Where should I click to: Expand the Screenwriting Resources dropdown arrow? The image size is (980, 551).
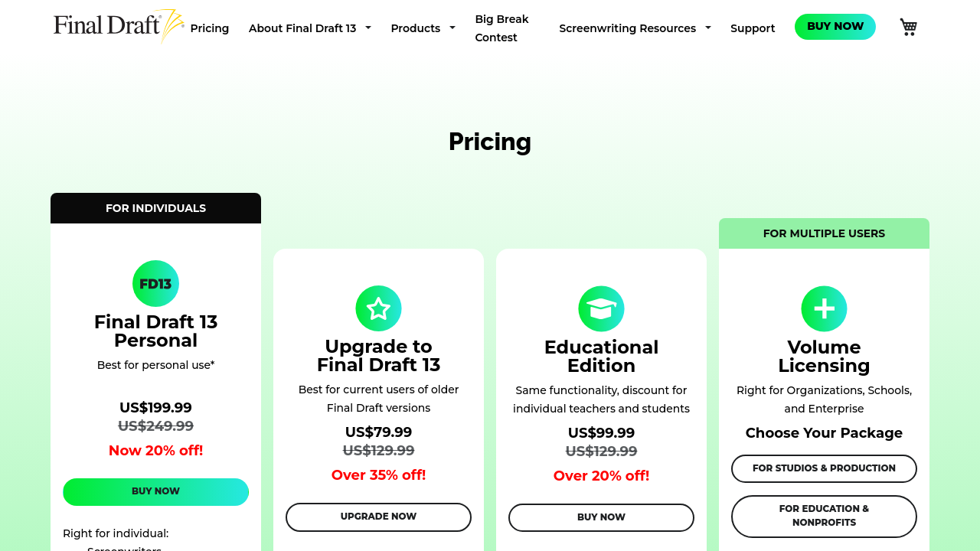(x=708, y=28)
